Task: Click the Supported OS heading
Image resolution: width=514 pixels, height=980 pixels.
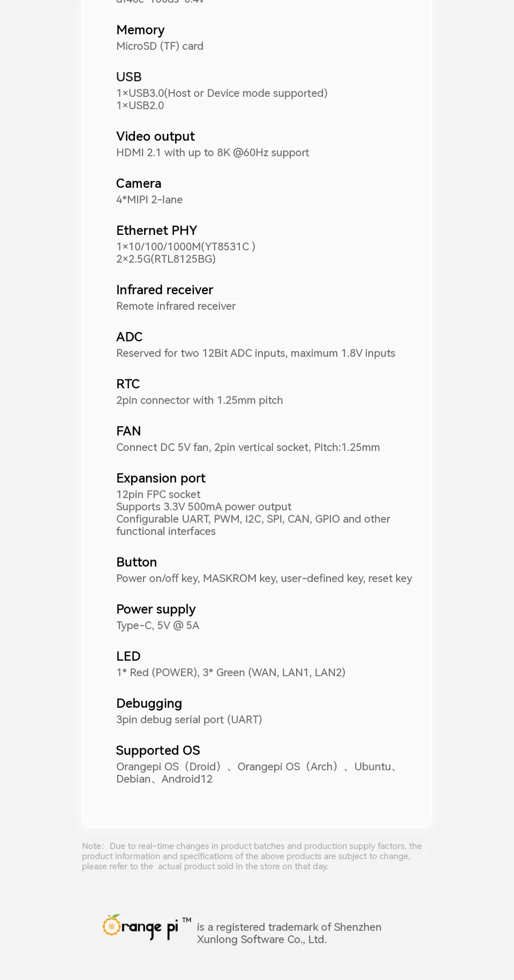Action: point(158,751)
